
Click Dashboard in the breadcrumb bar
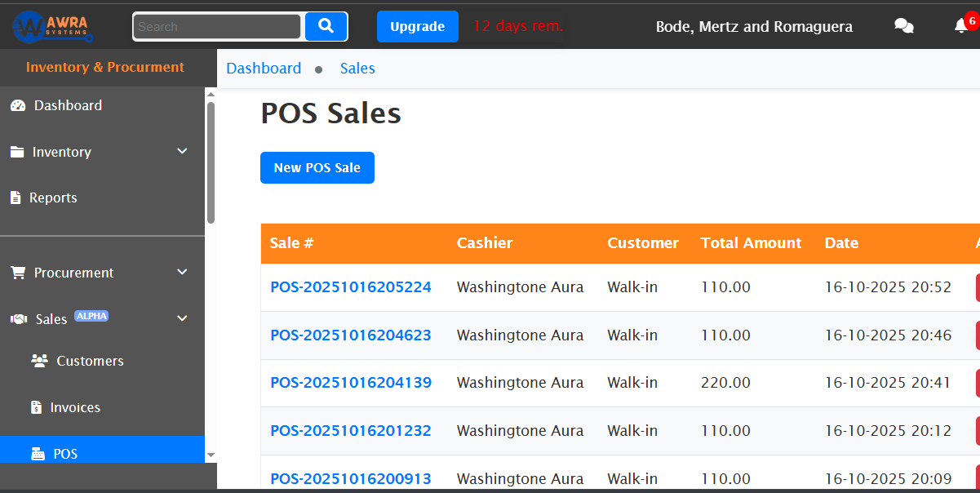click(264, 68)
